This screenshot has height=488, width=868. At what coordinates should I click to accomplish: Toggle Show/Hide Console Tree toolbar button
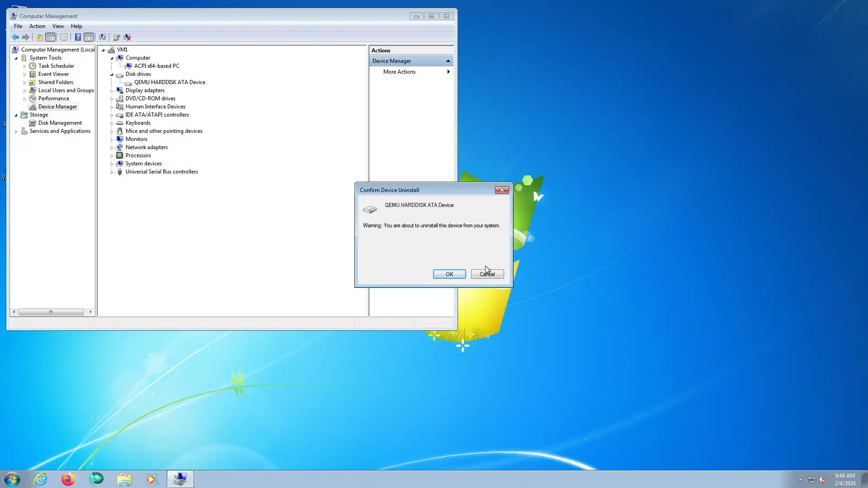coord(51,38)
